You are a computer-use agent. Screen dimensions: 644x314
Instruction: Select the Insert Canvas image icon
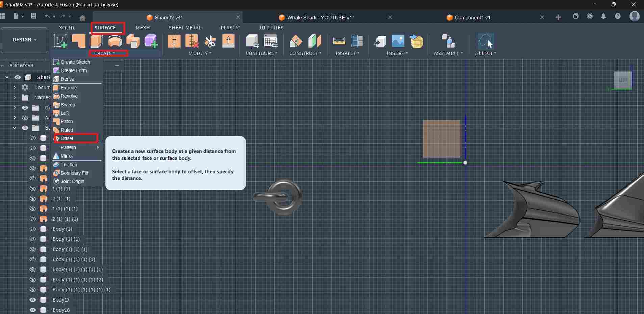[398, 41]
